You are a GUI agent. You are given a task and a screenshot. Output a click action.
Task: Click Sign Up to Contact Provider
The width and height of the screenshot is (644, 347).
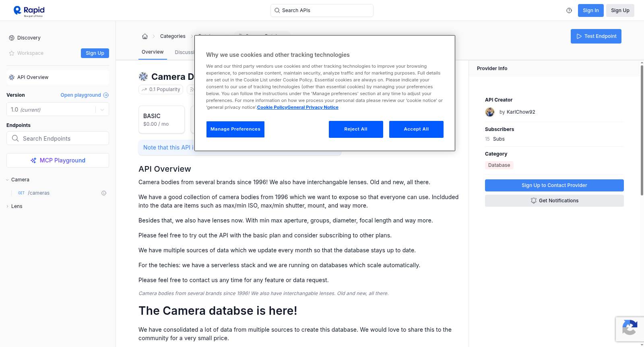coord(554,185)
